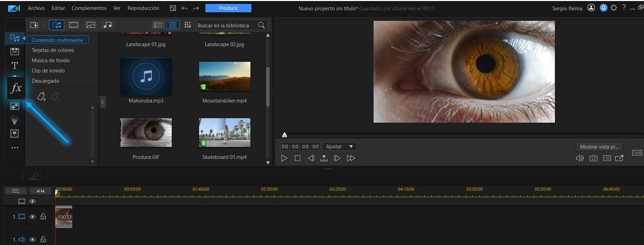Click the Mostrar vista previa button
Image resolution: width=644 pixels, height=245 pixels.
pos(600,147)
